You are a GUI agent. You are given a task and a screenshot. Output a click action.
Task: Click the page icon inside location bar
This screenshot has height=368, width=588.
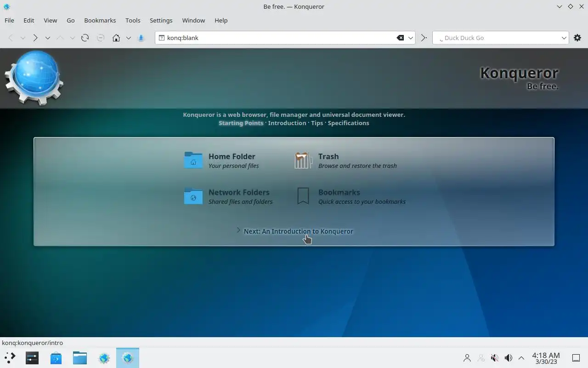[161, 38]
